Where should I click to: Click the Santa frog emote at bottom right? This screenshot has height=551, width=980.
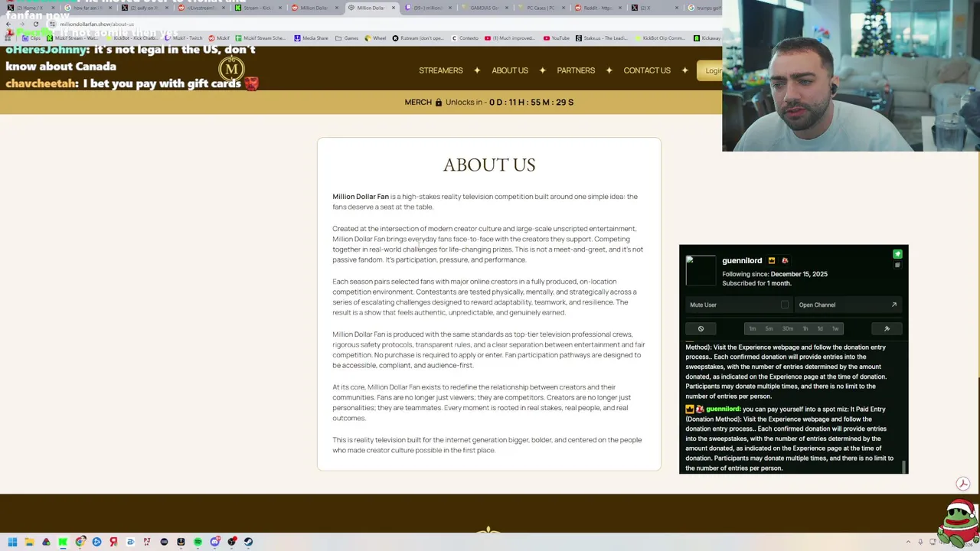(x=959, y=522)
